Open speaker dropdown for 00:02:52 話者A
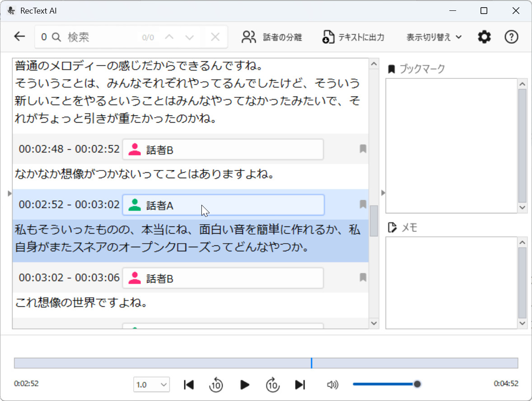The height and width of the screenshot is (401, 532). click(223, 205)
